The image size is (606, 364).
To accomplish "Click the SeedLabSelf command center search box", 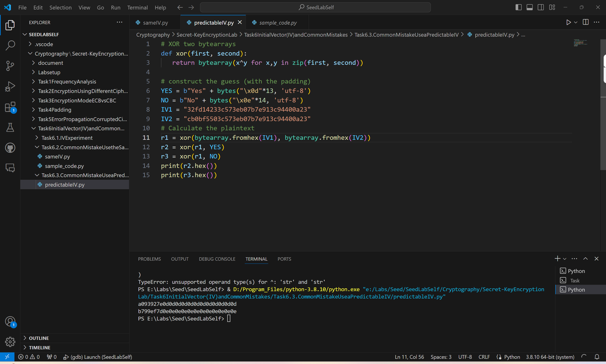I will tap(315, 8).
